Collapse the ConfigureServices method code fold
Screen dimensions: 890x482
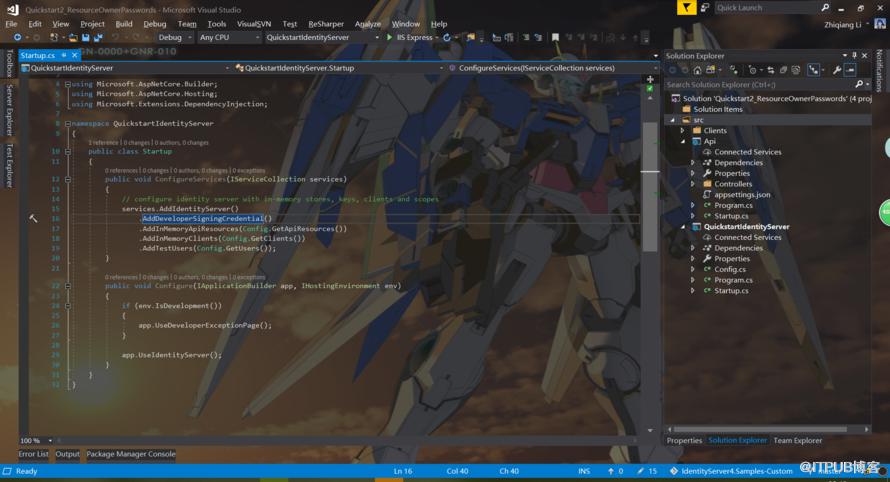(x=68, y=179)
